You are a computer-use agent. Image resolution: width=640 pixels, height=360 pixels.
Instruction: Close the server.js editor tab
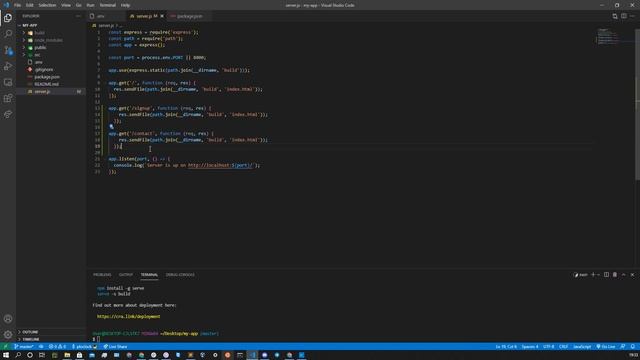coord(162,16)
